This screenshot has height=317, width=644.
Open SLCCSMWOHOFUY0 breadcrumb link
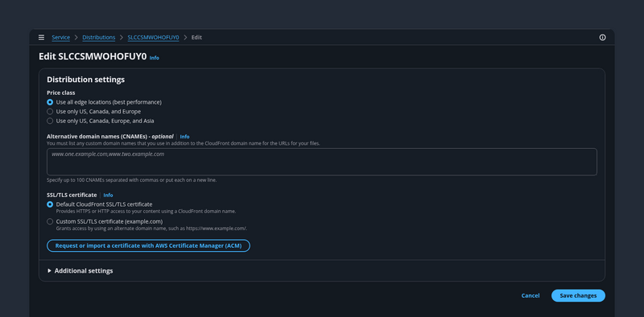(x=153, y=37)
